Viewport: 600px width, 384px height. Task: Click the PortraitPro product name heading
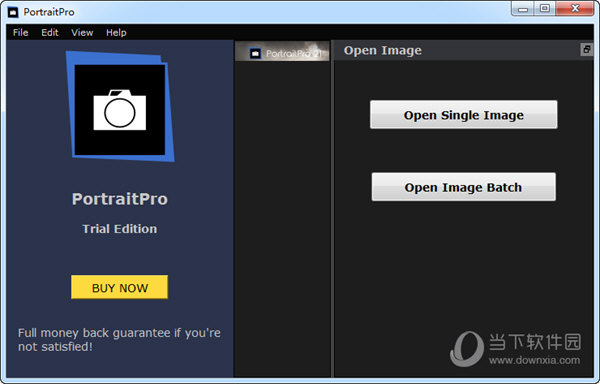120,199
